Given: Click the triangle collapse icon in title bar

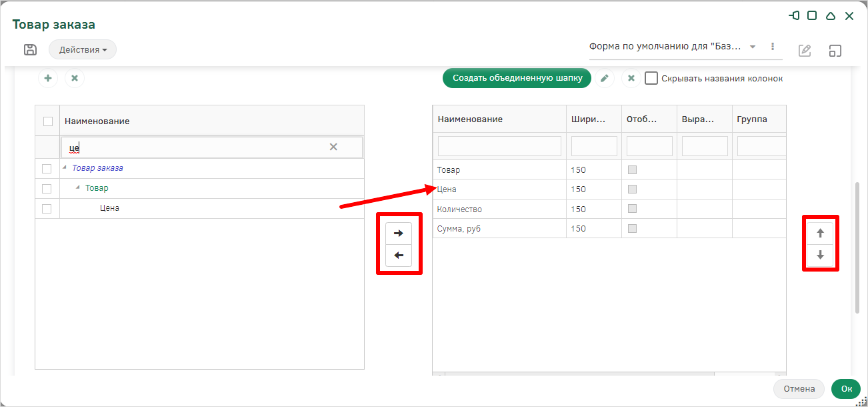Looking at the screenshot, I should (831, 15).
